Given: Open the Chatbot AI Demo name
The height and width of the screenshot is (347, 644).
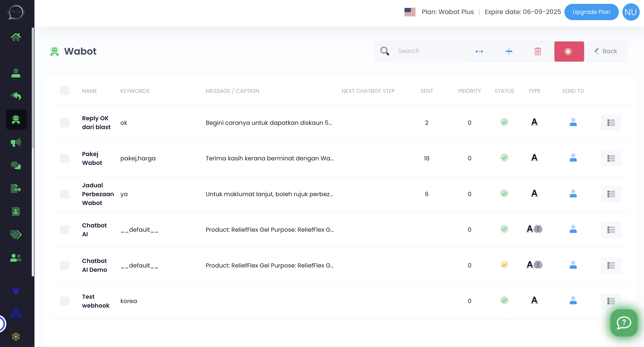Looking at the screenshot, I should coord(95,265).
